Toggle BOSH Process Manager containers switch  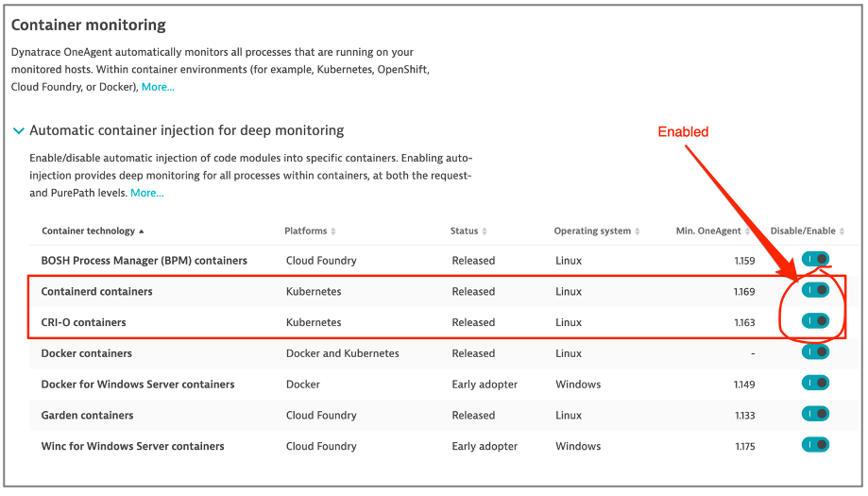pyautogui.click(x=815, y=259)
